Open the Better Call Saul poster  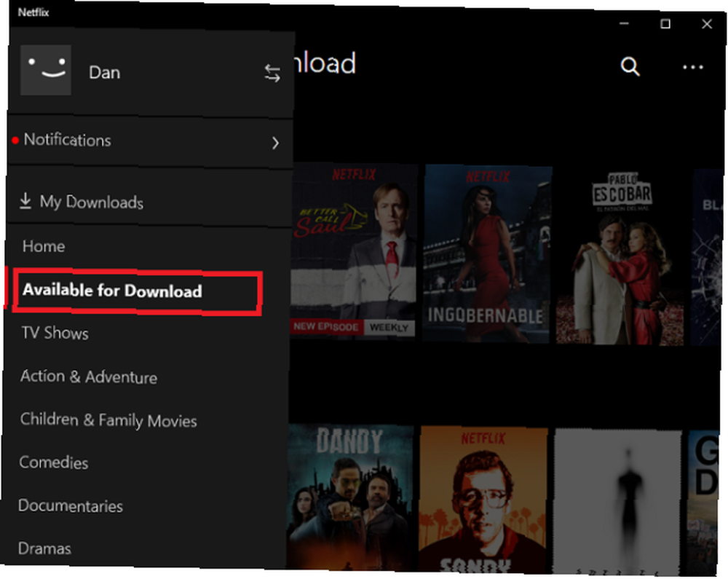[354, 251]
